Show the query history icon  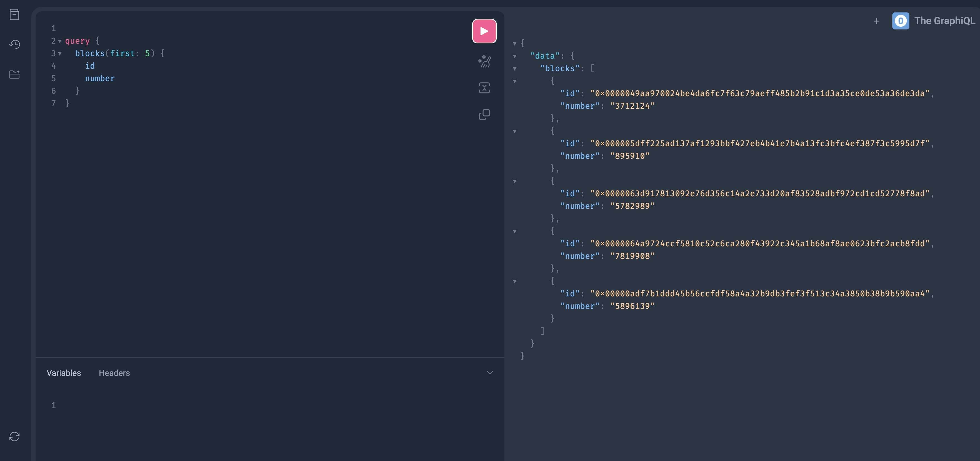(x=14, y=44)
